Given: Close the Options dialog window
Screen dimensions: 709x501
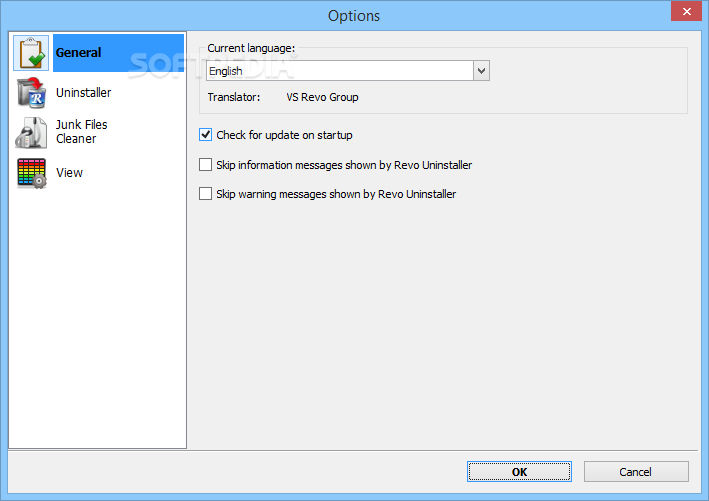Looking at the screenshot, I should click(686, 11).
